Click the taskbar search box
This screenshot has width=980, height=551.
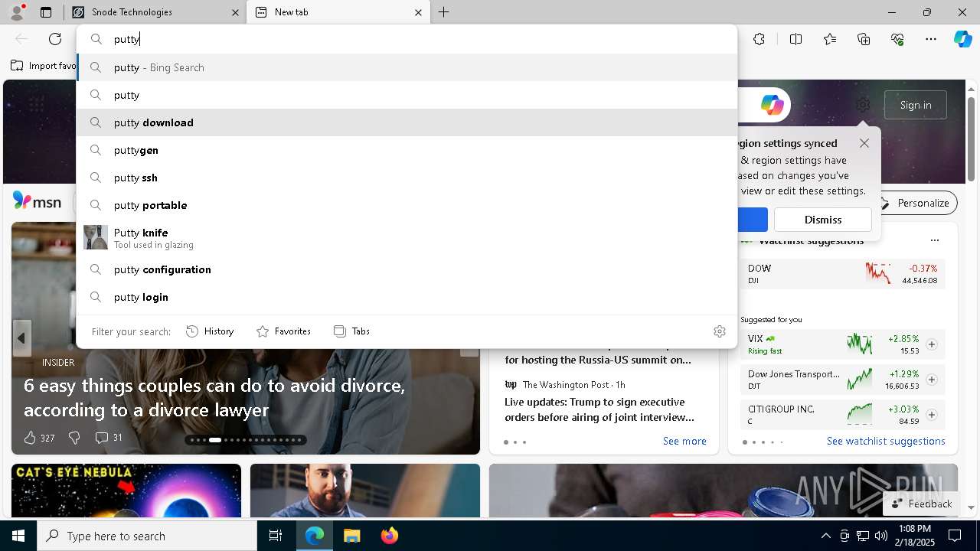pyautogui.click(x=147, y=536)
